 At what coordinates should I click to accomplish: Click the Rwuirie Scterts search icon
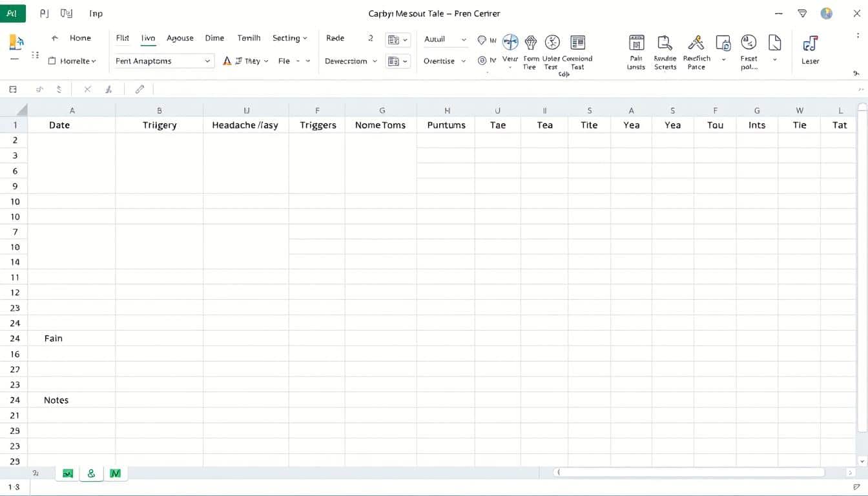tap(665, 43)
